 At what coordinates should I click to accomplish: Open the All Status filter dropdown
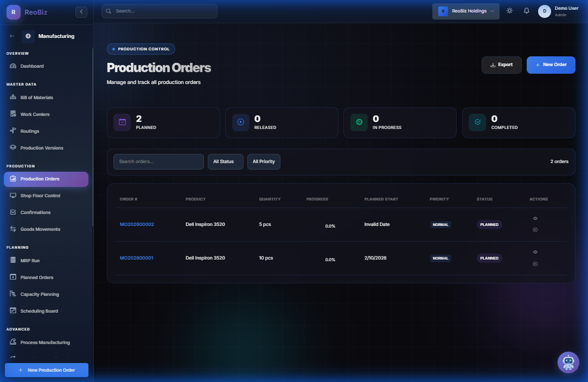(x=225, y=161)
